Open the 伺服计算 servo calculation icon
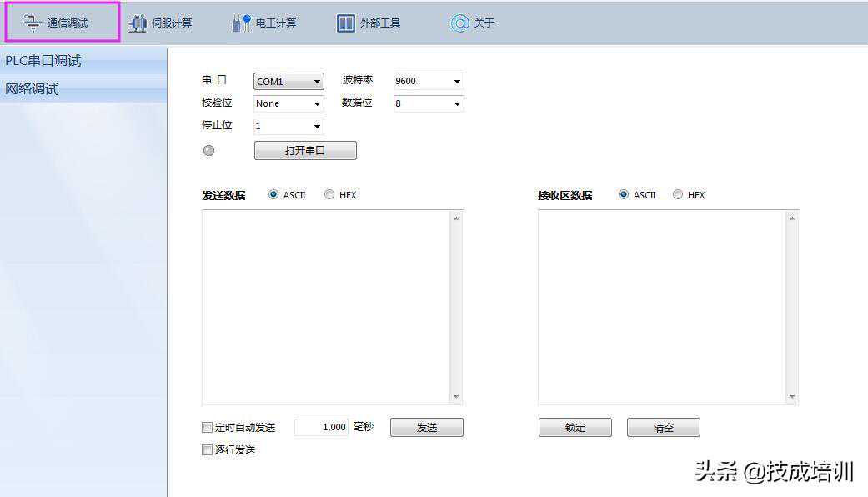This screenshot has width=868, height=497. coord(138,23)
